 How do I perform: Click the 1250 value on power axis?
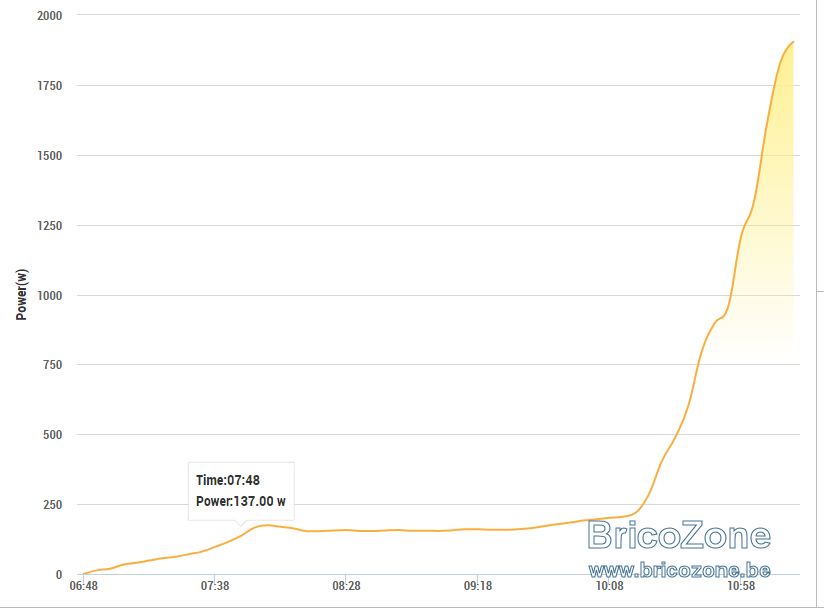point(49,226)
